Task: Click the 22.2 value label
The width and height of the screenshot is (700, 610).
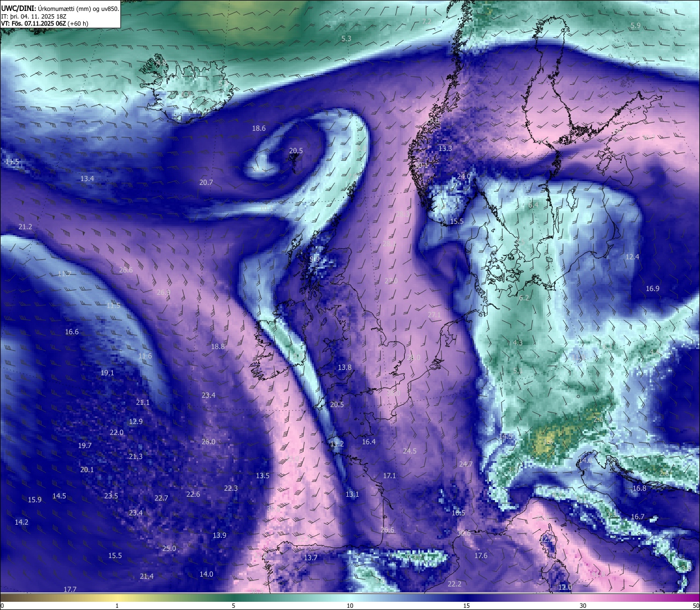Action: [454, 584]
